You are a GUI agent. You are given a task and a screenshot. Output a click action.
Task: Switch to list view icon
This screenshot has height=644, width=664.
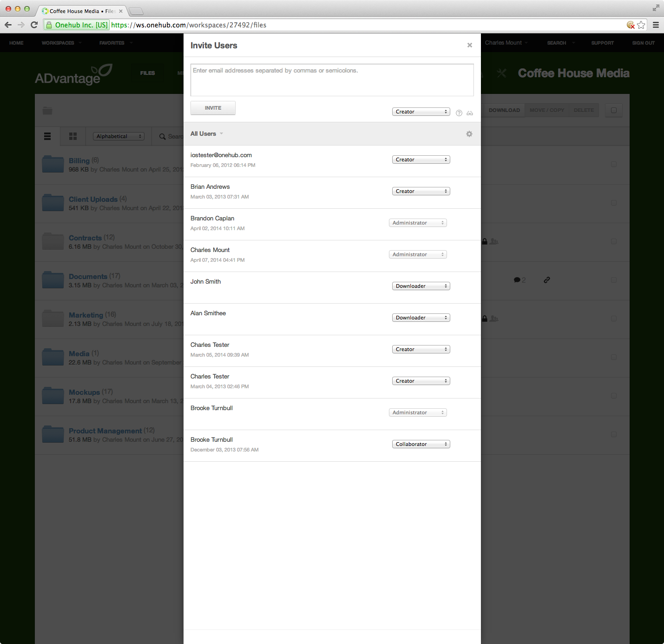tap(47, 136)
